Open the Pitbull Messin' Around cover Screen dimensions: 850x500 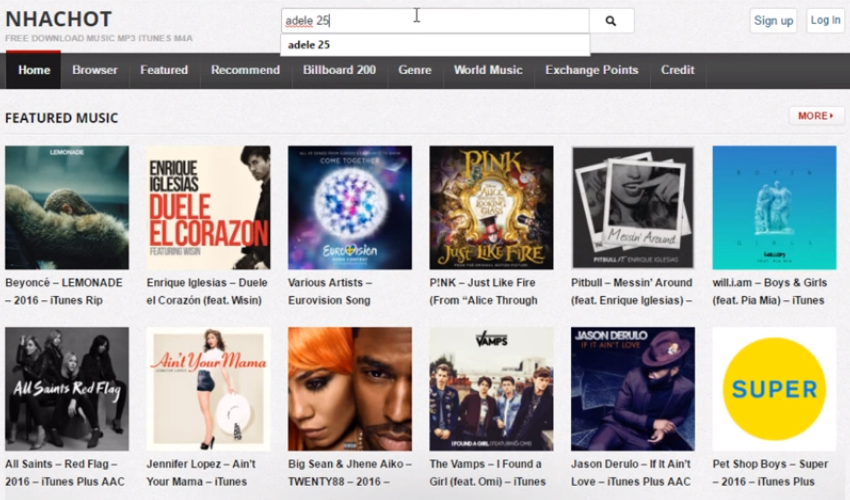coord(633,207)
